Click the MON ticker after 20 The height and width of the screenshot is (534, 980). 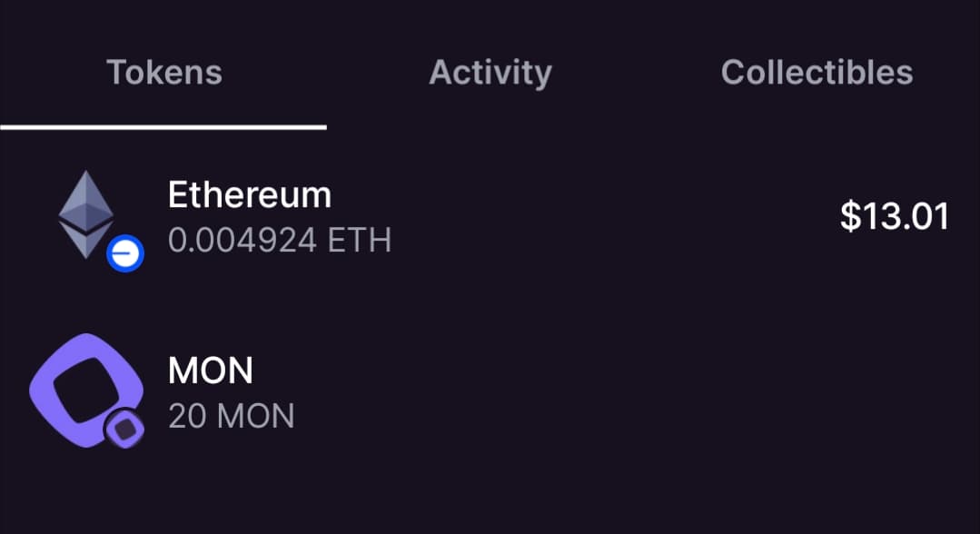257,416
